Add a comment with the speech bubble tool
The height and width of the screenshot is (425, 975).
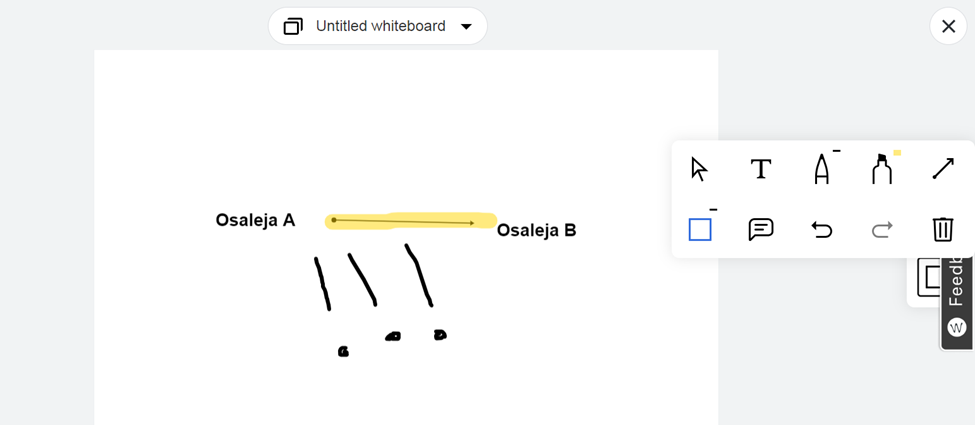click(760, 230)
